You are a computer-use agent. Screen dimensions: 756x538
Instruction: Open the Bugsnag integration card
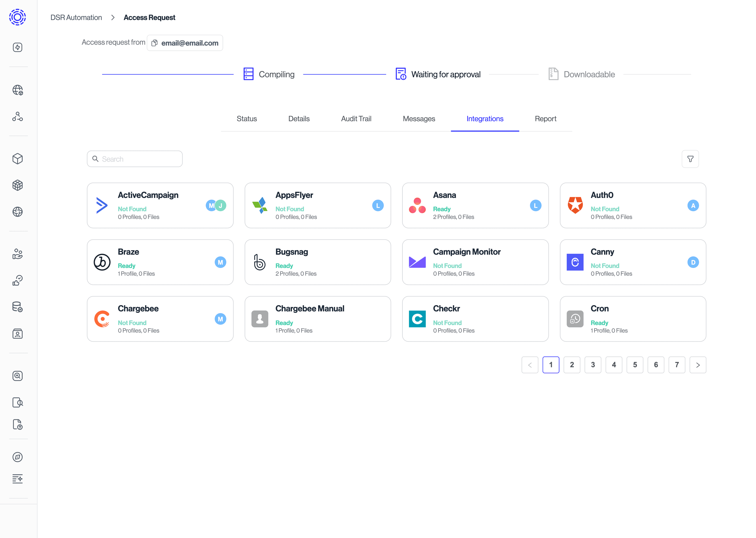click(x=318, y=262)
